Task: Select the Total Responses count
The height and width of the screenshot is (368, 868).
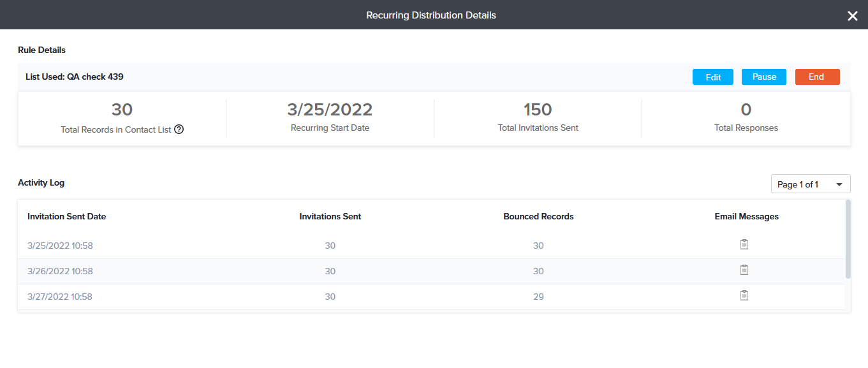Action: point(746,110)
